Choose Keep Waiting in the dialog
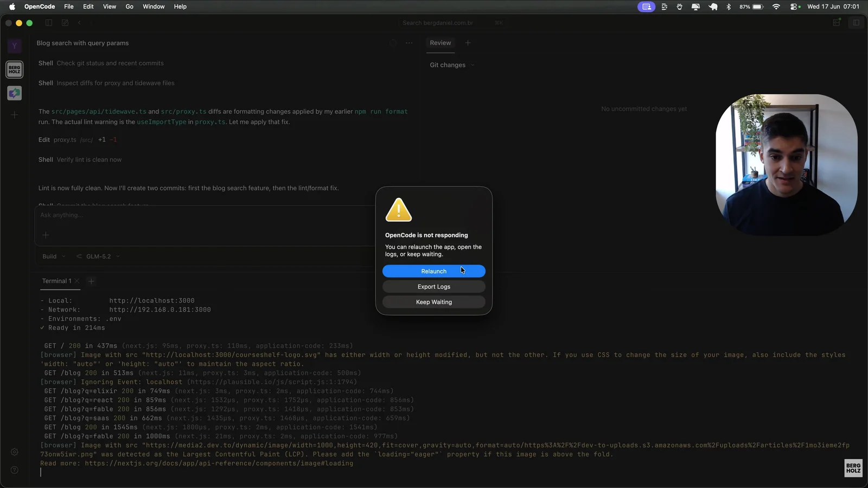This screenshot has height=488, width=868. click(x=433, y=302)
